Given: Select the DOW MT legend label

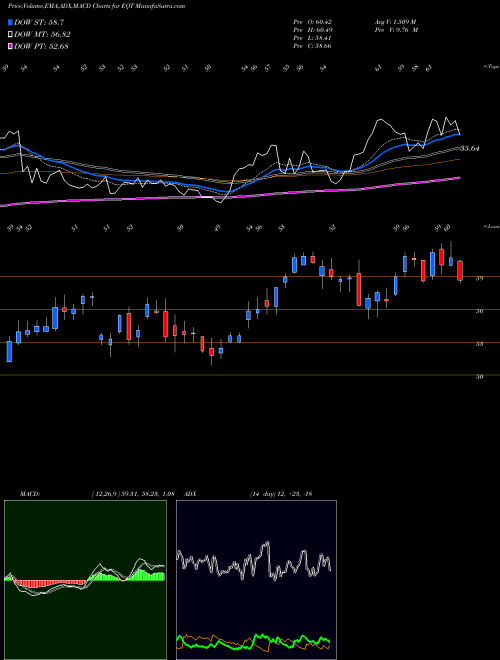Looking at the screenshot, I should tap(42, 35).
